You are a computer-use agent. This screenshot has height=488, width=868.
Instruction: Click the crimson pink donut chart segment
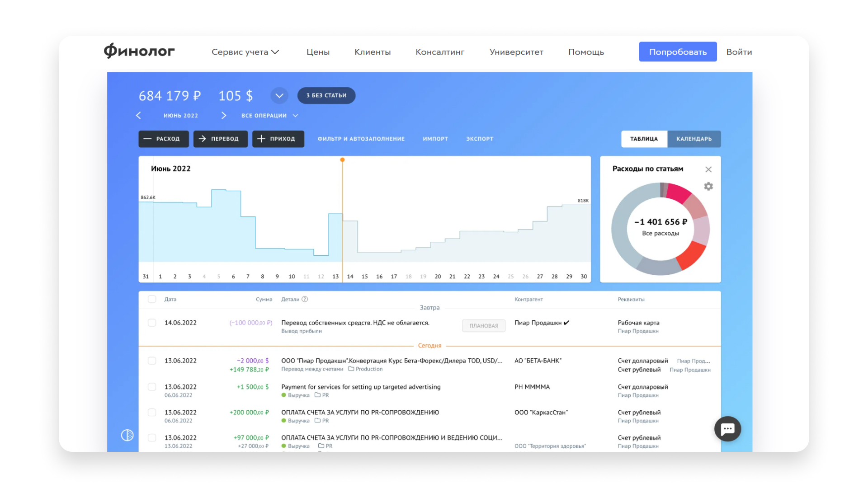[679, 192]
